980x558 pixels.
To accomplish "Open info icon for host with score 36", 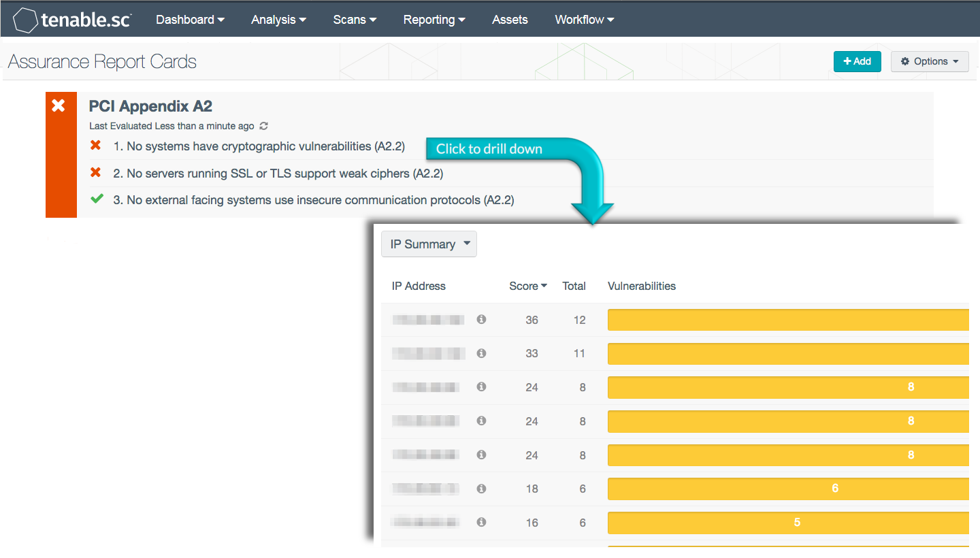I will 481,319.
